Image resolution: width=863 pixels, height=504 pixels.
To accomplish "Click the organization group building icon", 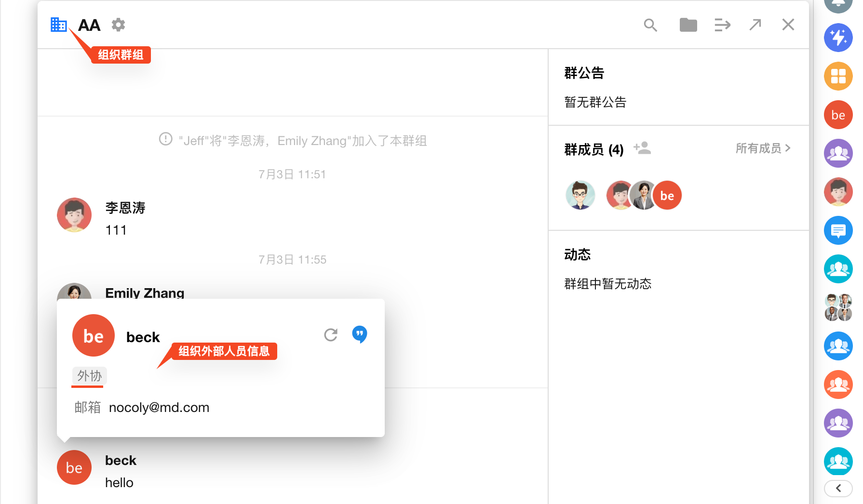I will pyautogui.click(x=58, y=25).
